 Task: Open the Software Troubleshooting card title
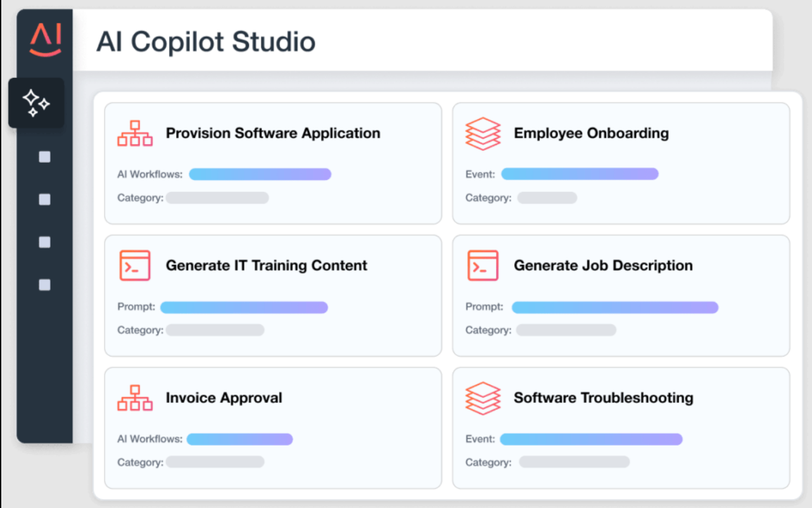pyautogui.click(x=604, y=398)
